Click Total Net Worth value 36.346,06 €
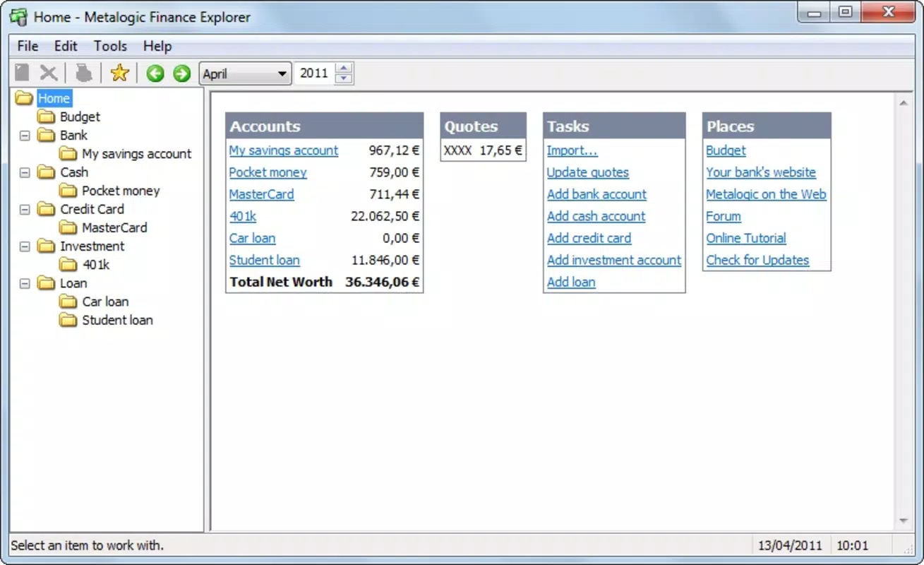This screenshot has width=924, height=565. pos(383,282)
